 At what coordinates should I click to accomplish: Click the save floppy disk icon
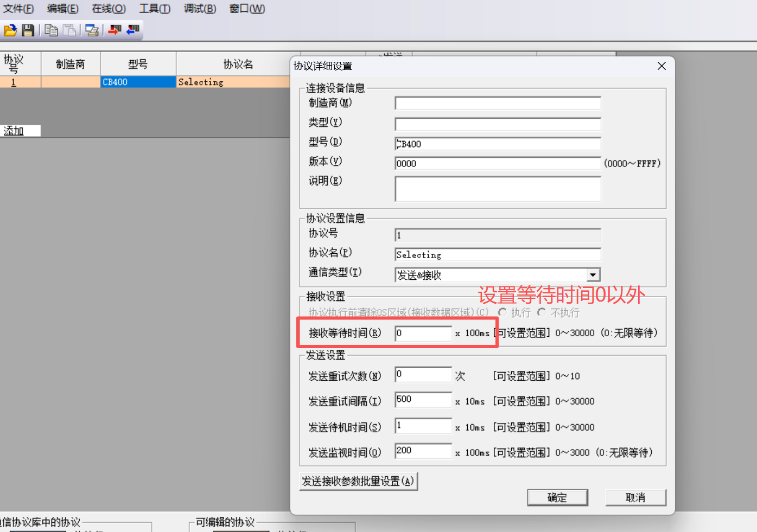(28, 30)
